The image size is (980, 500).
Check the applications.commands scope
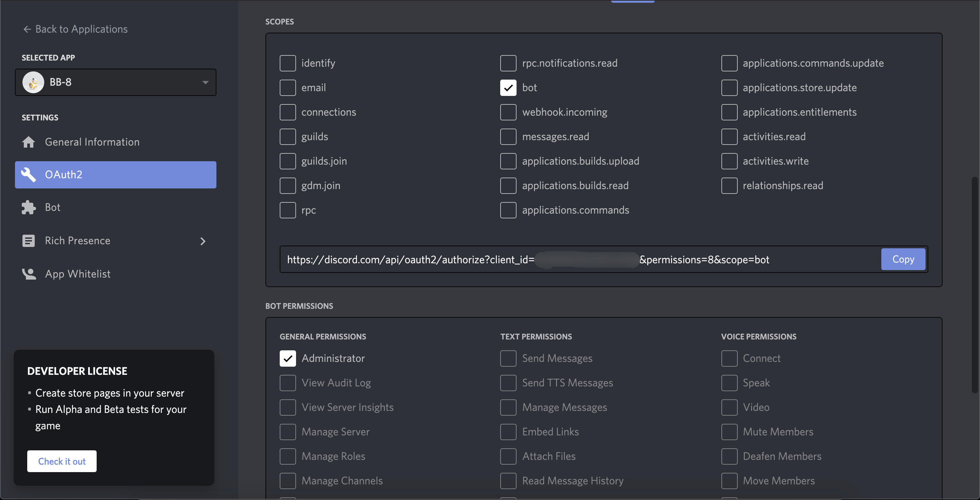(x=508, y=210)
